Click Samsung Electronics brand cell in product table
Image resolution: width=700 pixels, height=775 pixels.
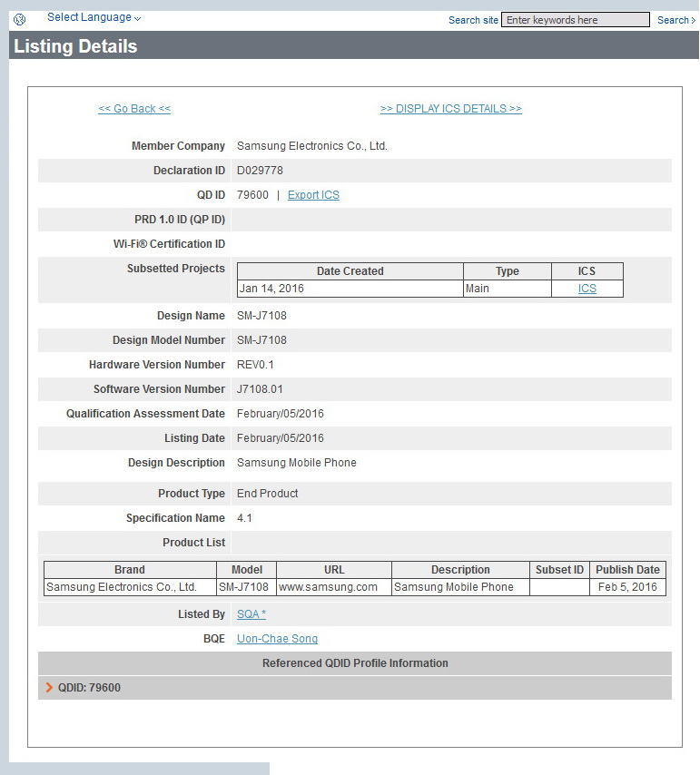130,587
